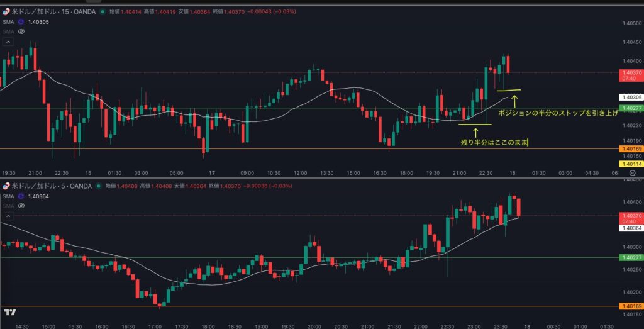This screenshot has width=644, height=329.
Task: Open time axis settings gear in top chart
Action: [x=631, y=172]
